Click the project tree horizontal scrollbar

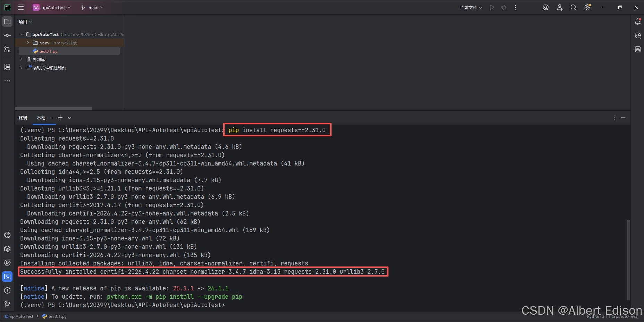click(x=53, y=109)
